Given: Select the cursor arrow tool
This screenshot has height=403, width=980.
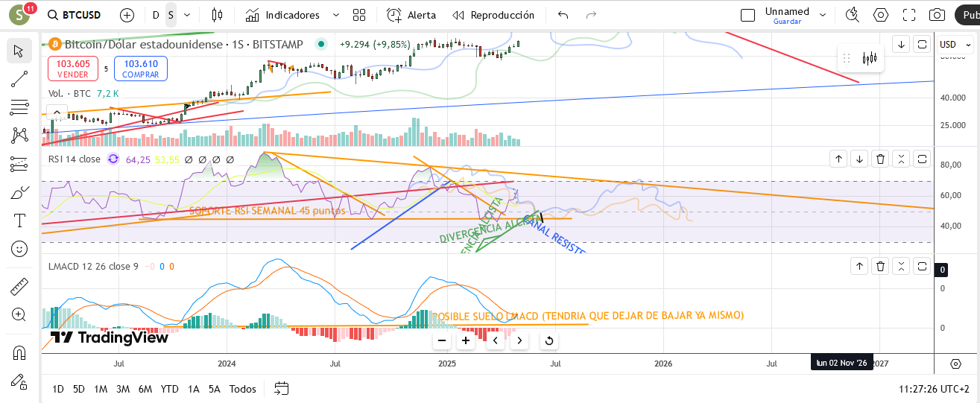Looking at the screenshot, I should pos(19,51).
